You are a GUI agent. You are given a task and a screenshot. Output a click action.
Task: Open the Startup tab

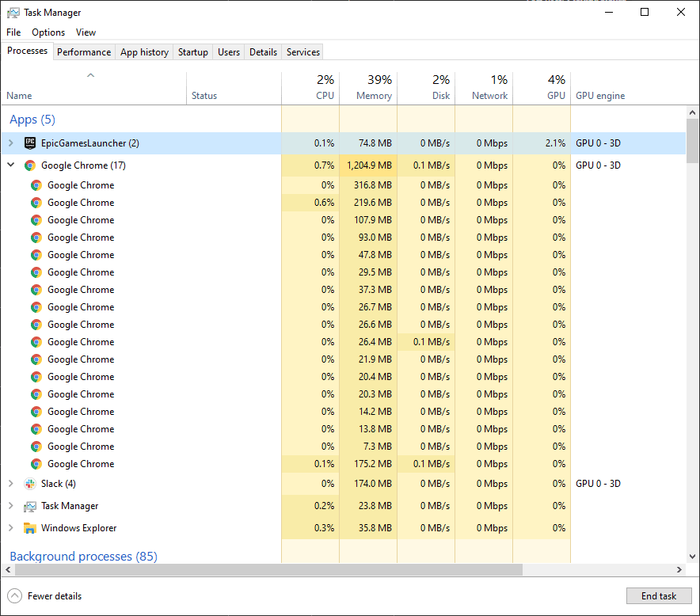pyautogui.click(x=193, y=52)
